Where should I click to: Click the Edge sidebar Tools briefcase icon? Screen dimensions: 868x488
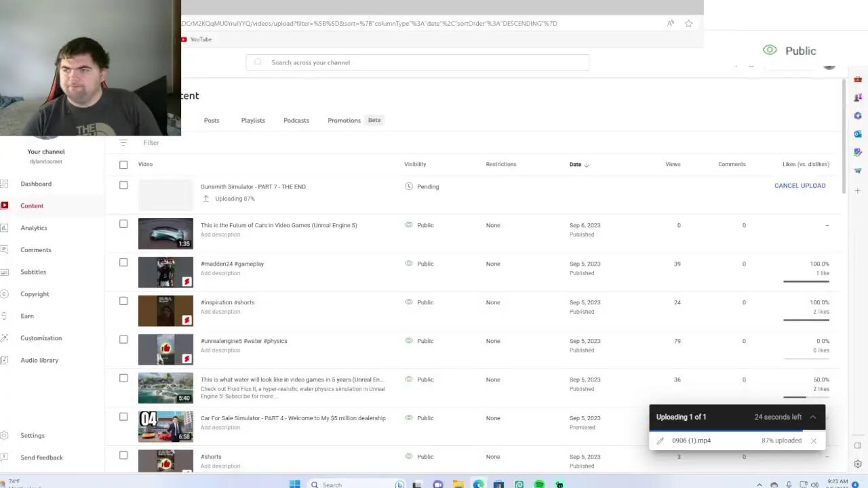point(858,80)
